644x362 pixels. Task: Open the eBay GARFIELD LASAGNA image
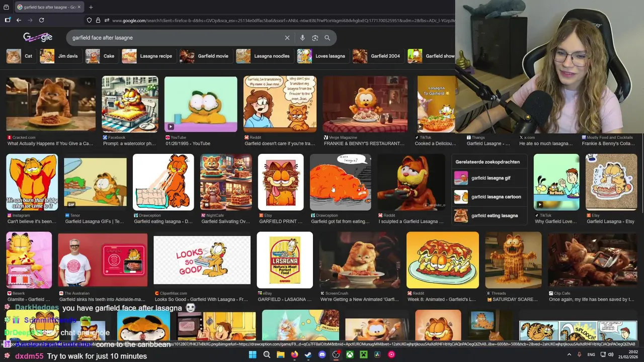285,260
